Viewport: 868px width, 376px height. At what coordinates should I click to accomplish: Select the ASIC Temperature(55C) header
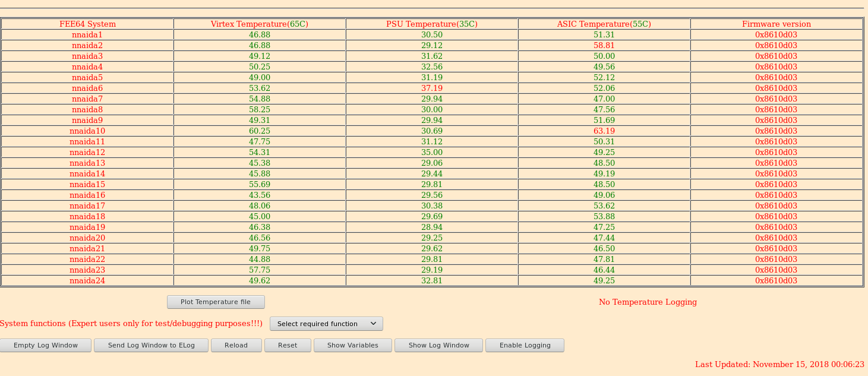(x=604, y=24)
